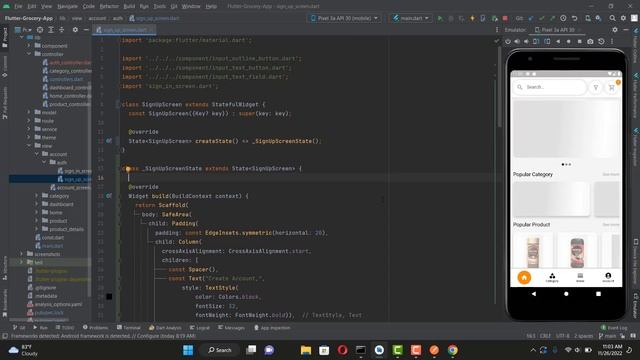Click the Windows Start button

coord(188,350)
